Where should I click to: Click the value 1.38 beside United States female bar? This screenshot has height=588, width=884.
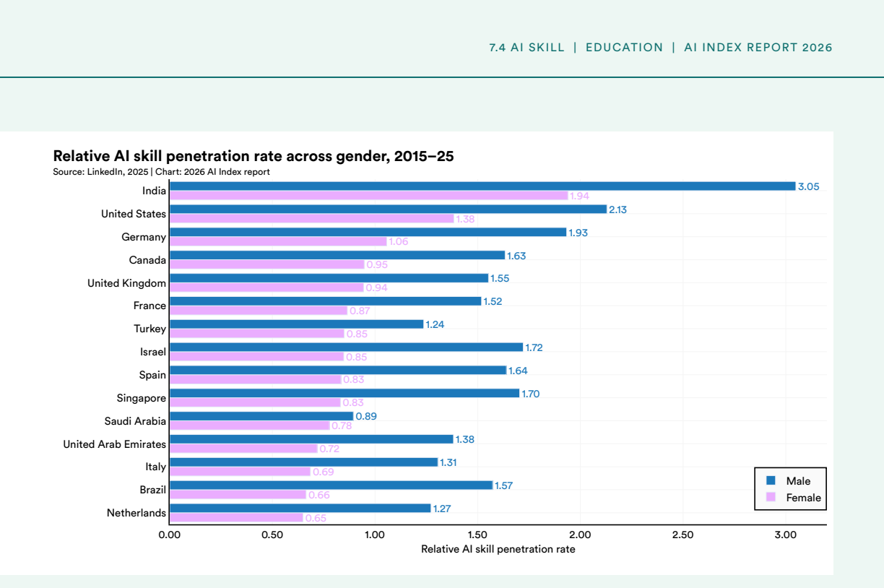(465, 219)
